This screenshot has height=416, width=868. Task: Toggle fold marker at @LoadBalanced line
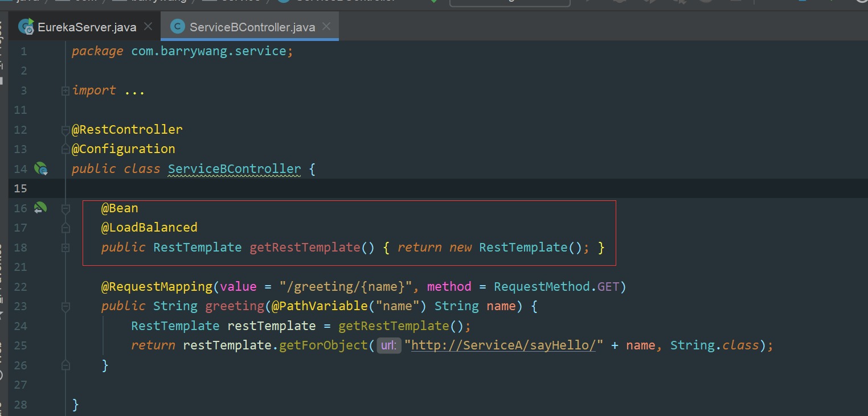point(65,228)
